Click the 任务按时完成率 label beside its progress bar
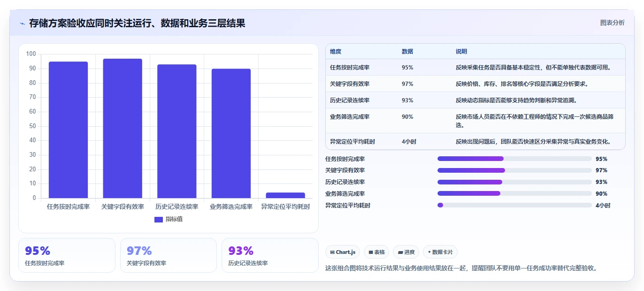644x291 pixels. tap(345, 159)
